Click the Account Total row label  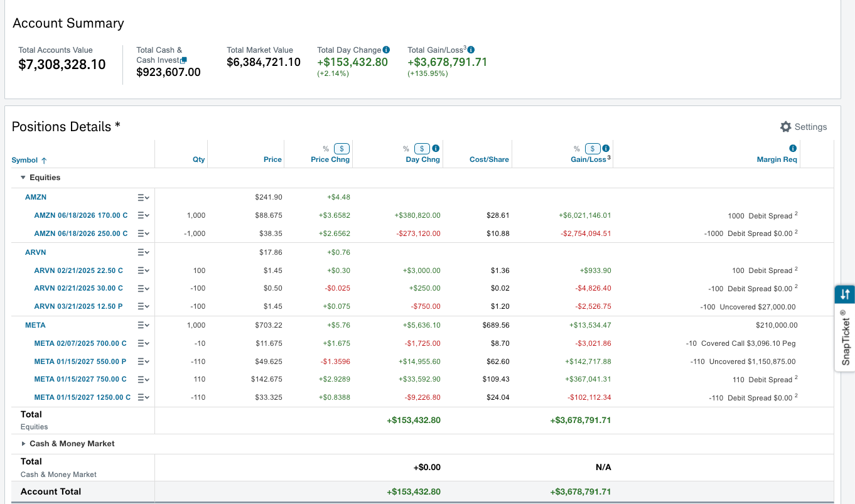51,491
